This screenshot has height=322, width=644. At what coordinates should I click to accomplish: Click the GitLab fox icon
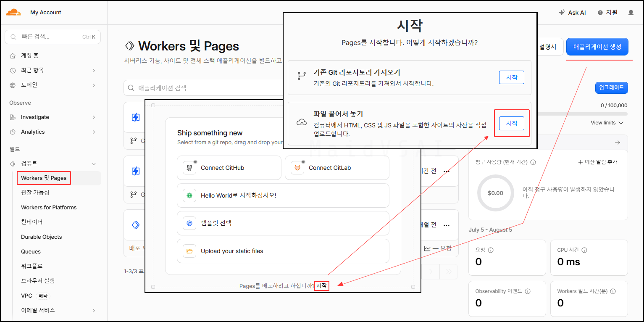297,168
